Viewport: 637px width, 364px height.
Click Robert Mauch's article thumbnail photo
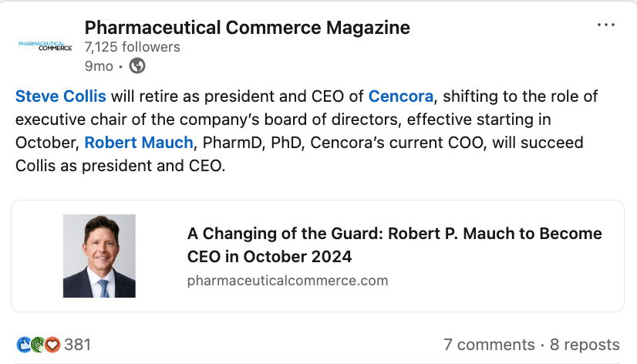(99, 256)
